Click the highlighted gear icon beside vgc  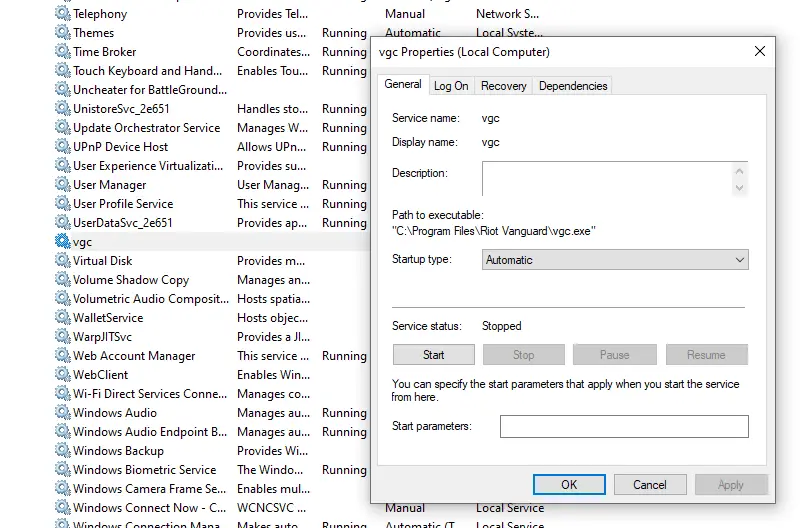tap(62, 241)
